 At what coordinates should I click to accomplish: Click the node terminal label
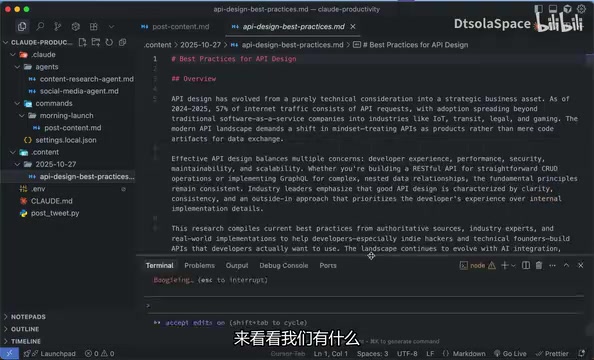477,265
